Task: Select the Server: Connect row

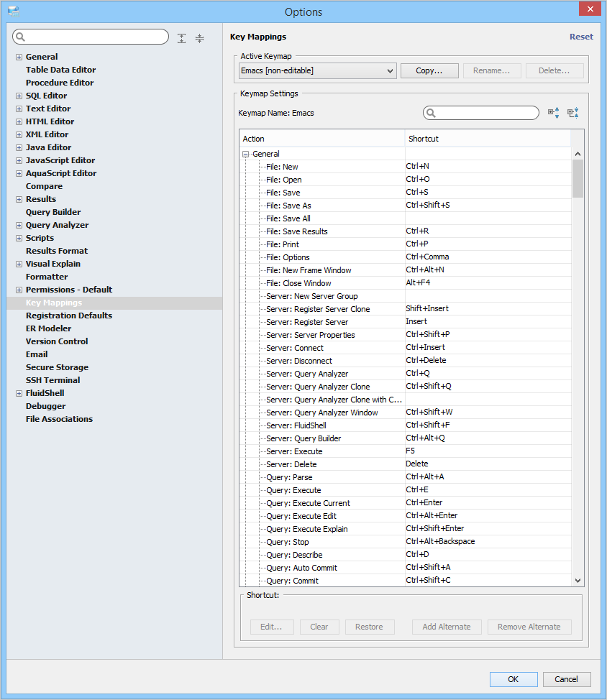Action: [x=406, y=348]
